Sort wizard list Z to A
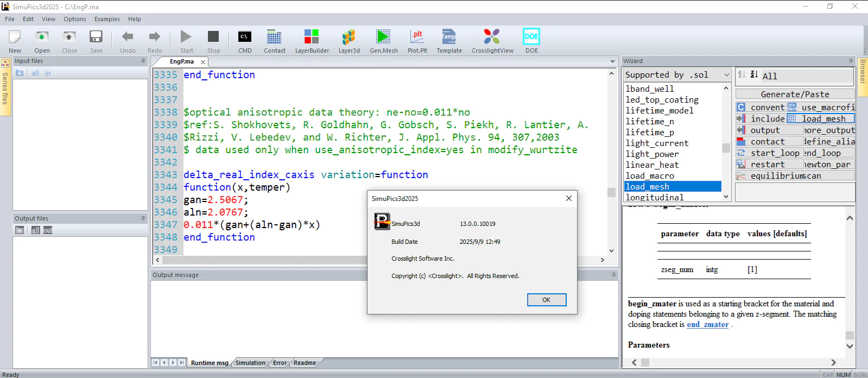The width and height of the screenshot is (868, 378). point(754,74)
